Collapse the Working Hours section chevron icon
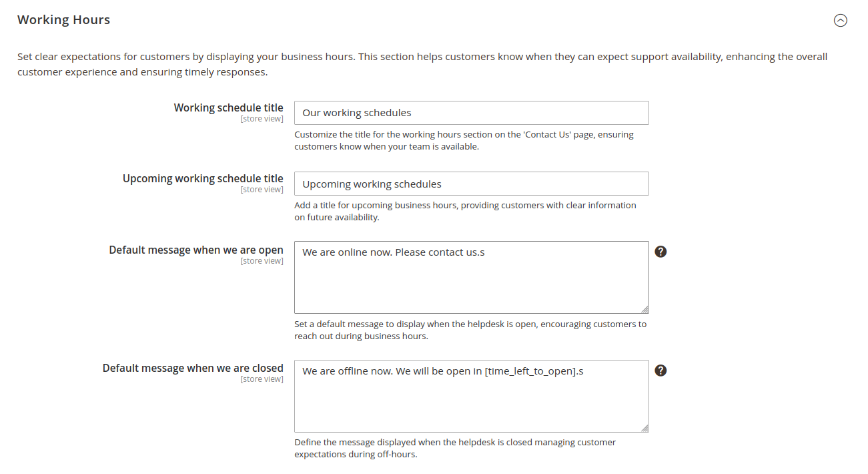The width and height of the screenshot is (868, 474). [840, 20]
